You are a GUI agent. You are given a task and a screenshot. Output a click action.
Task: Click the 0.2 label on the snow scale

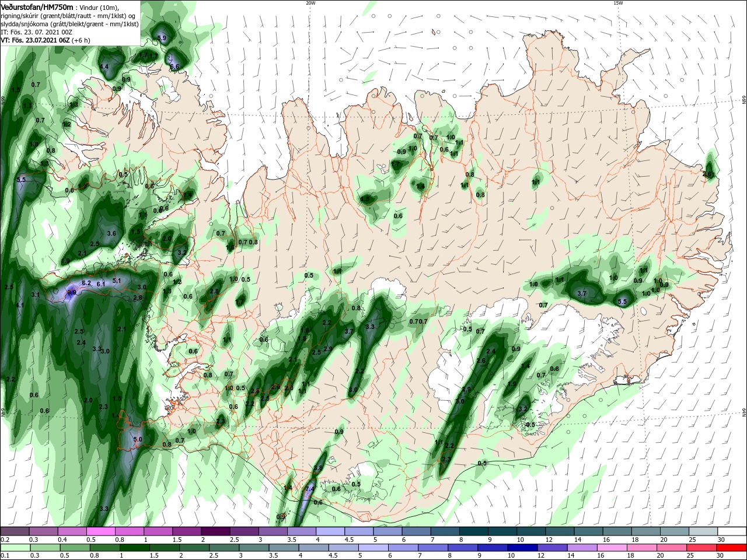[x=5, y=540]
